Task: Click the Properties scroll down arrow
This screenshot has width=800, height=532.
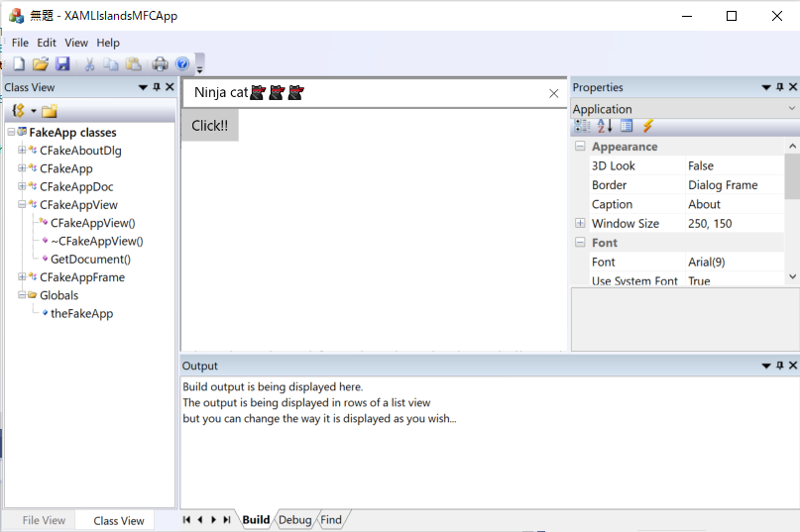Action: [792, 276]
